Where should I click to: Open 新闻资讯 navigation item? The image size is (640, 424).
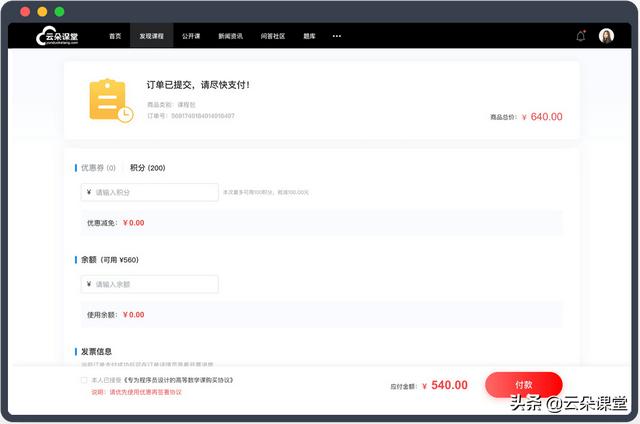(230, 36)
